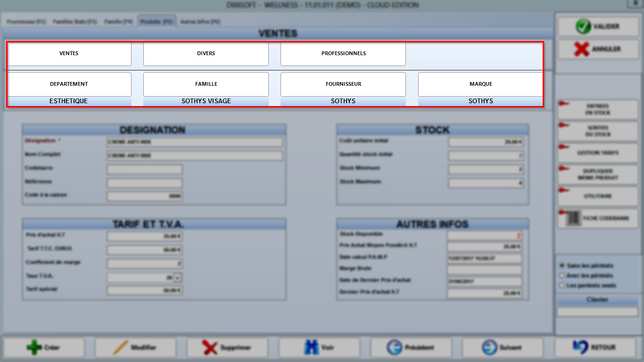Click the red cross Supprimer icon
The image size is (644, 362).
click(210, 348)
